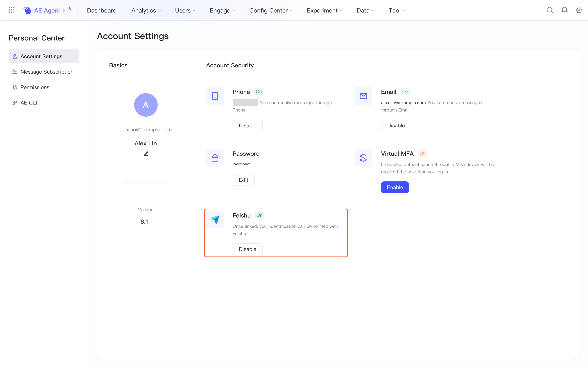The image size is (588, 368).
Task: Click the Phone On status badge
Action: [259, 92]
